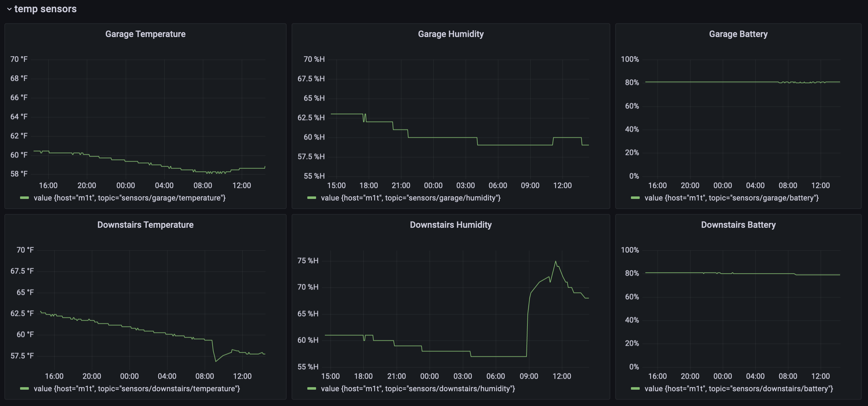This screenshot has height=406, width=868.
Task: Open the Garage Humidity panel title menu
Action: [x=451, y=34]
